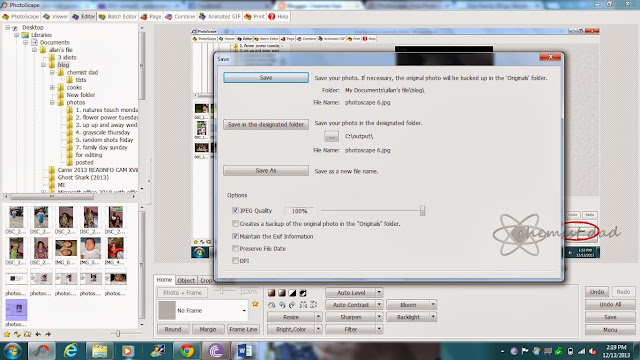Viewport: 640px width, 360px height.
Task: Click the black and white threshold icon
Action: click(292, 293)
